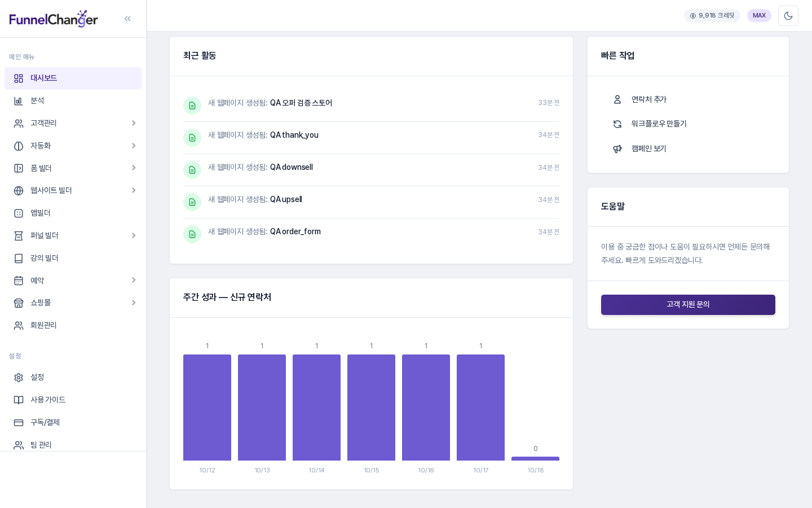
Task: Toggle dark mode with the moon icon
Action: click(x=788, y=16)
